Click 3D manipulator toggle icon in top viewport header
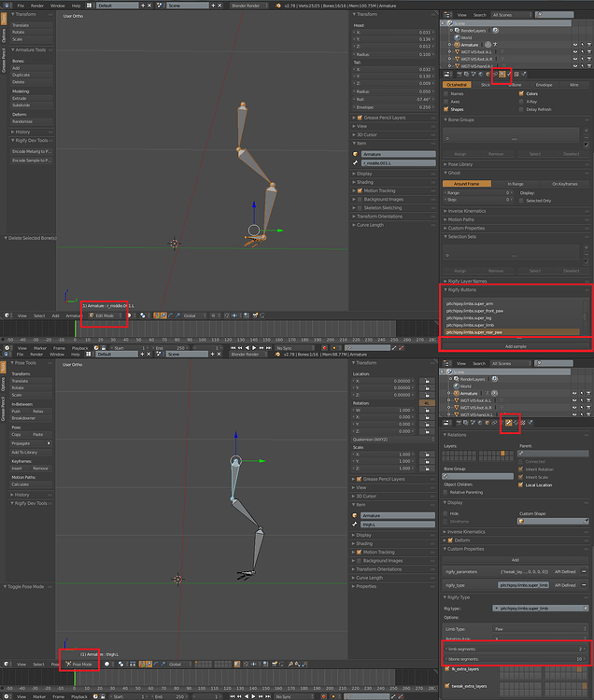Viewport: 594px width, 700px height. point(157,315)
